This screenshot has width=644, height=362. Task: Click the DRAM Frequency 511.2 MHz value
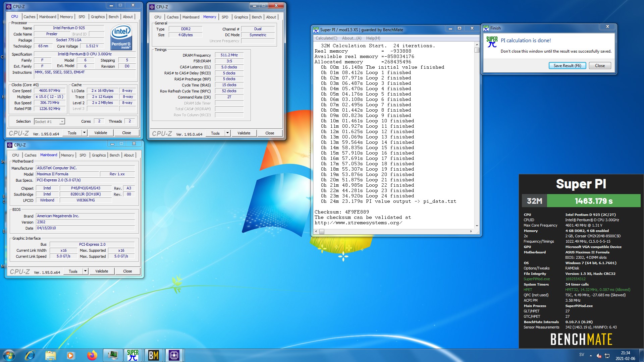pos(229,55)
